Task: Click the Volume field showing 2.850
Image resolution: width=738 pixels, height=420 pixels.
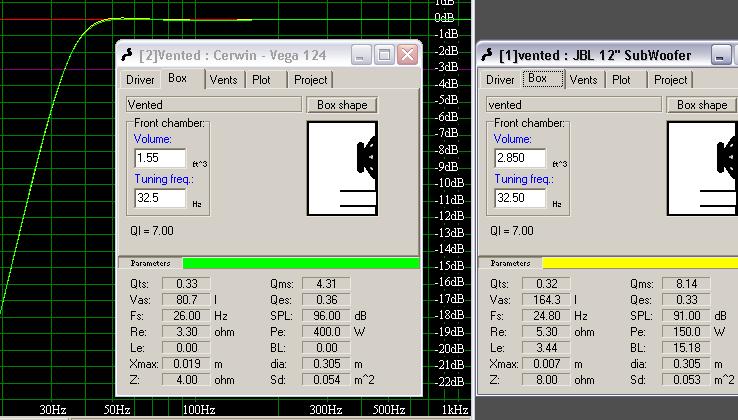Action: point(520,158)
